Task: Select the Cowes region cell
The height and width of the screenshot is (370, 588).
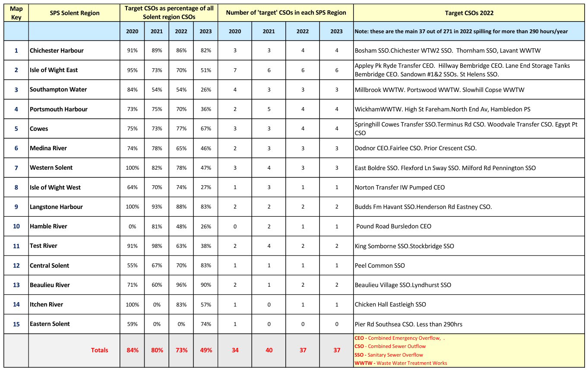Action: point(39,129)
